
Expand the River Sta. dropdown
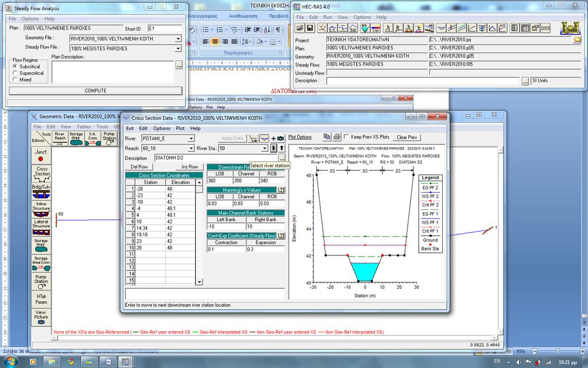[265, 148]
